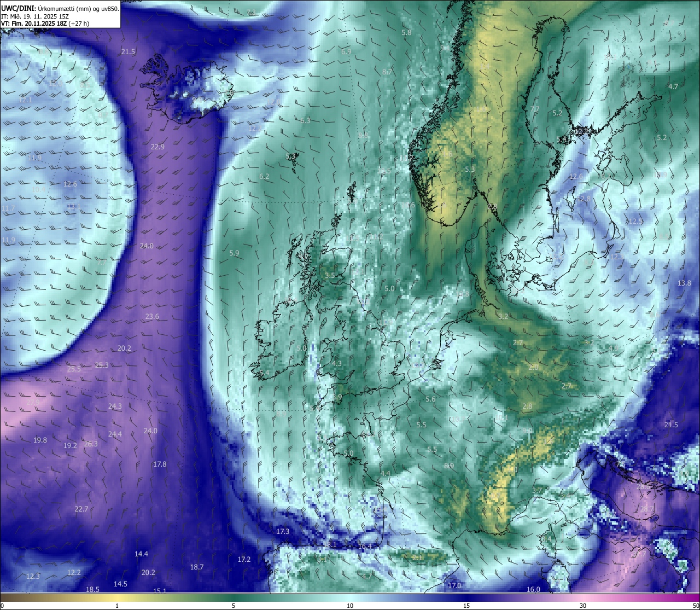Click the 17.8 precipitation value

click(x=160, y=464)
